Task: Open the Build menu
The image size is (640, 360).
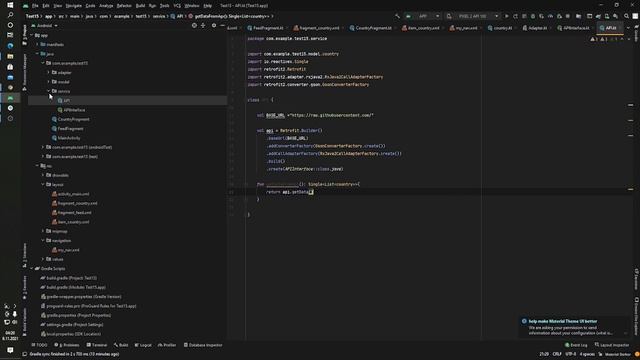Action: point(140,6)
